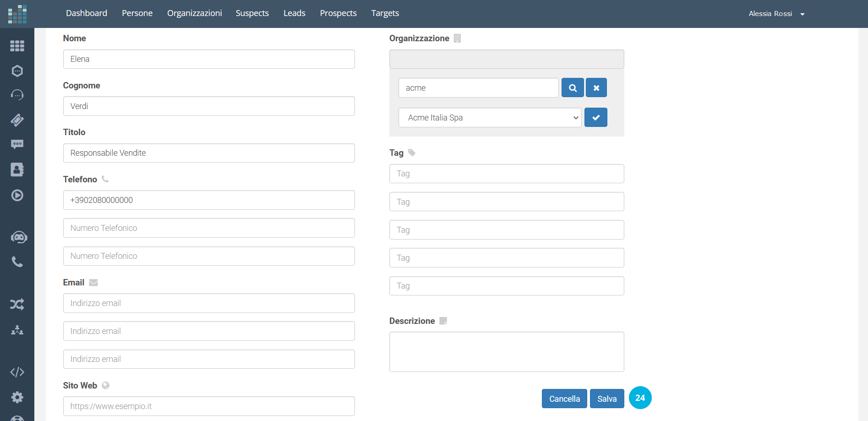Click the hexagon chat icon in sidebar
The image size is (868, 421).
17,71
